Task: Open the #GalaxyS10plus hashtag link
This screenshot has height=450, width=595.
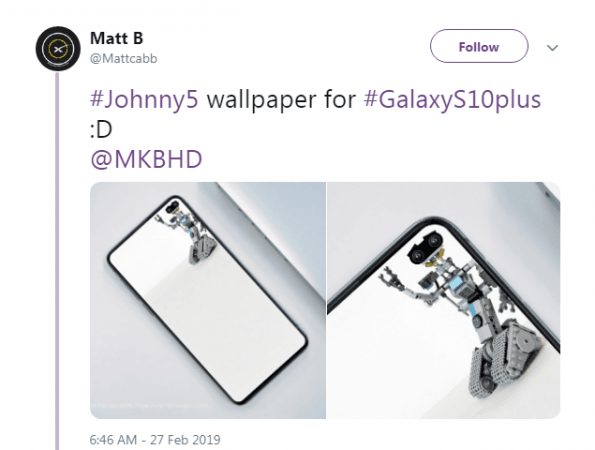Action: [x=452, y=99]
